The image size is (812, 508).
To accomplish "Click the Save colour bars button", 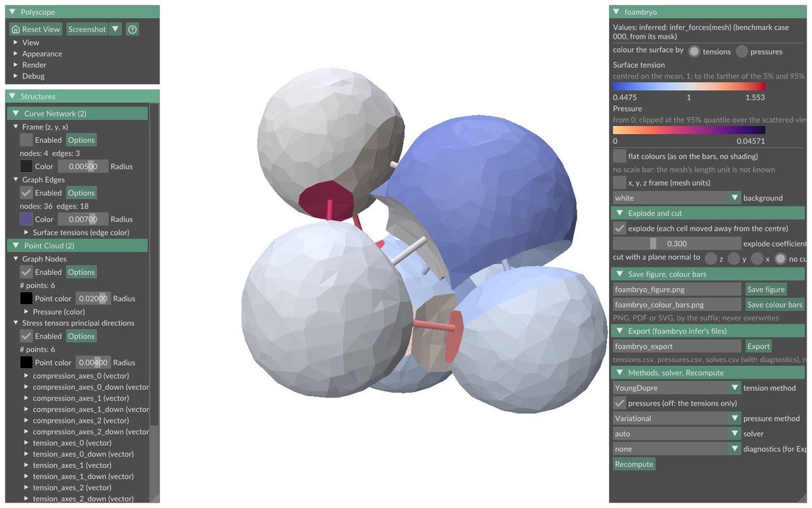I will (775, 305).
